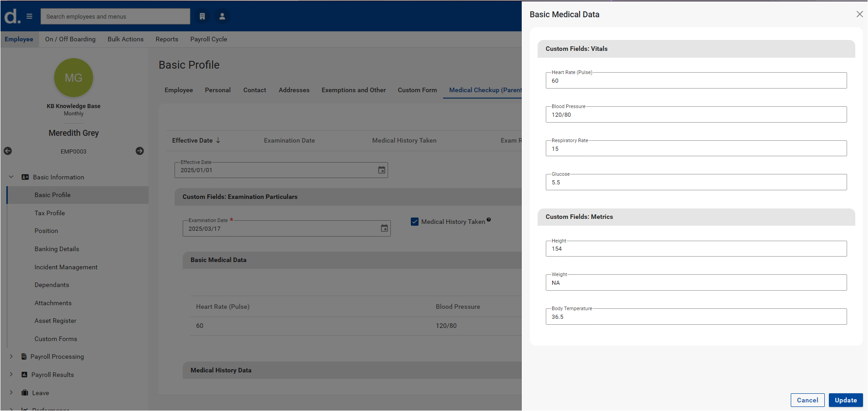Go to next employee arrow

140,151
